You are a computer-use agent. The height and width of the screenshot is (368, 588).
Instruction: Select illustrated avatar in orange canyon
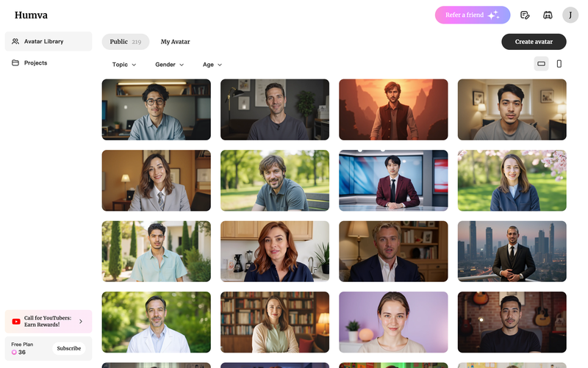[x=393, y=109]
